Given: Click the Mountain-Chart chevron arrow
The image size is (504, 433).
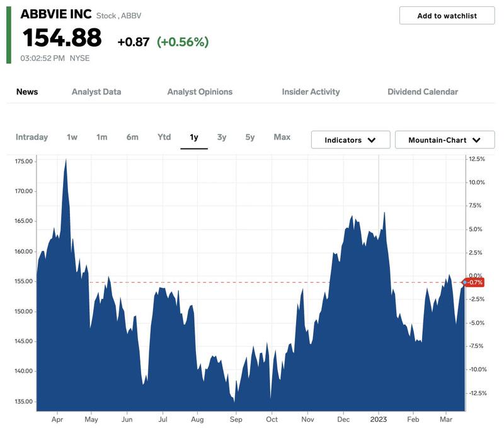Looking at the screenshot, I should click(476, 140).
